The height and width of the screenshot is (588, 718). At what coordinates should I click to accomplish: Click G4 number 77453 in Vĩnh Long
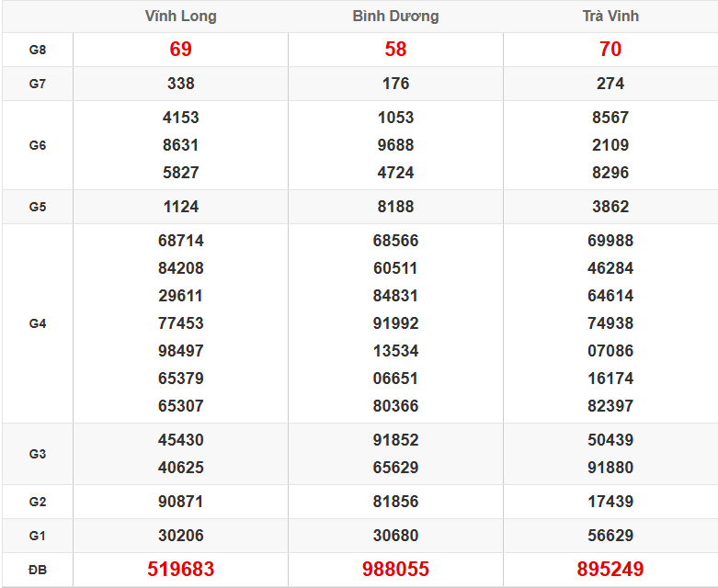[x=181, y=323]
